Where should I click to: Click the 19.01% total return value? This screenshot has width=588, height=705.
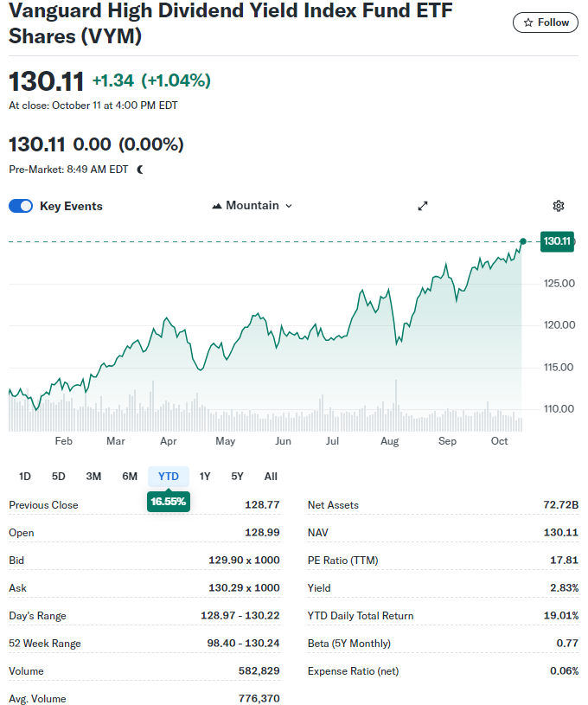561,615
